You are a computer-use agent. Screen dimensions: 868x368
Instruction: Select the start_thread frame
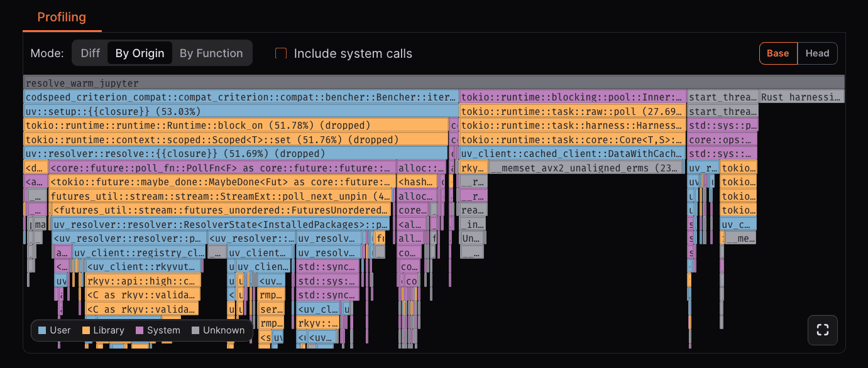point(723,97)
